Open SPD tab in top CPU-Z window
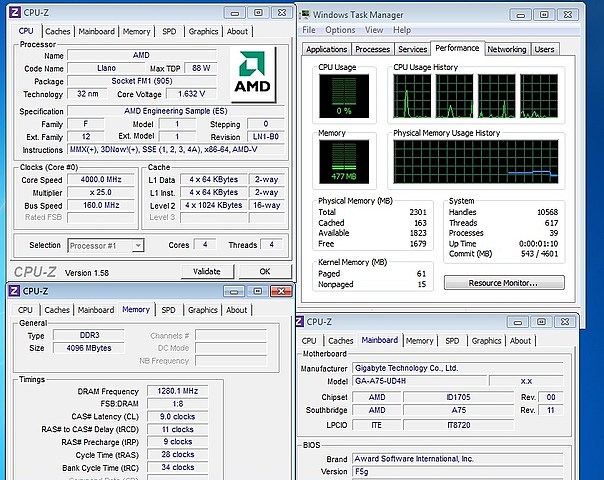 (169, 32)
